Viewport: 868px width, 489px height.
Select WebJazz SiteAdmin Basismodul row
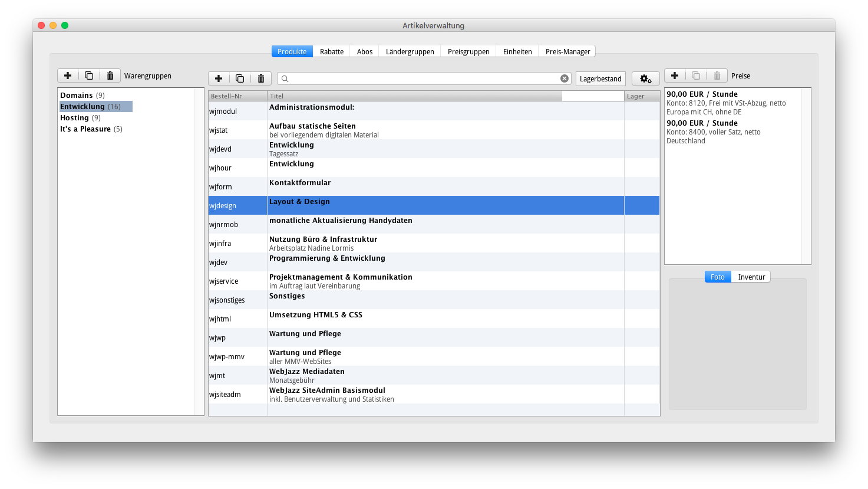click(x=434, y=394)
